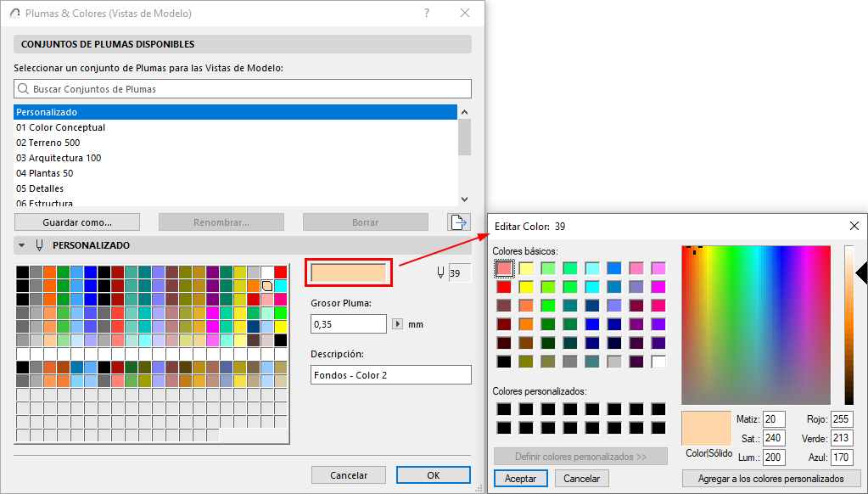Viewport: 868px width, 494px height.
Task: Collapse the PERSONALIZADO section
Action: point(21,244)
